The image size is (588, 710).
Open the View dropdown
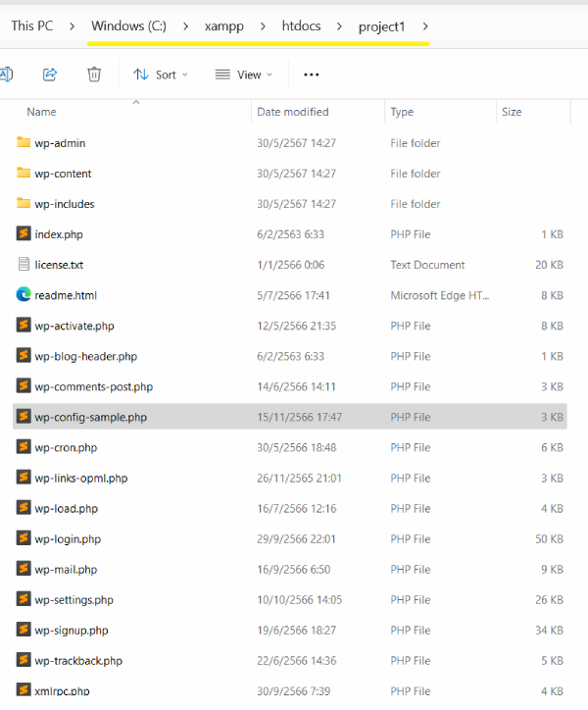[244, 75]
